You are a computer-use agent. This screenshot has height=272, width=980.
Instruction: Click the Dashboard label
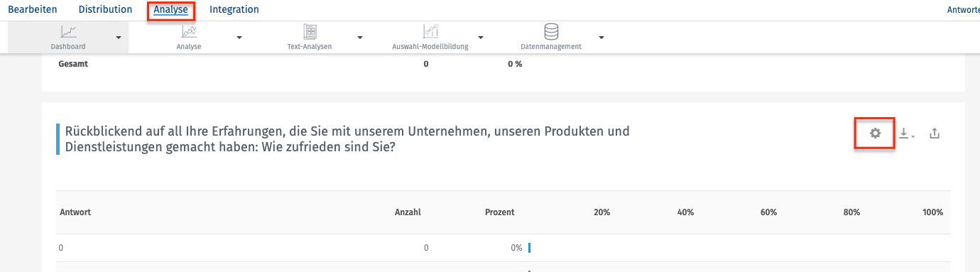(x=68, y=47)
